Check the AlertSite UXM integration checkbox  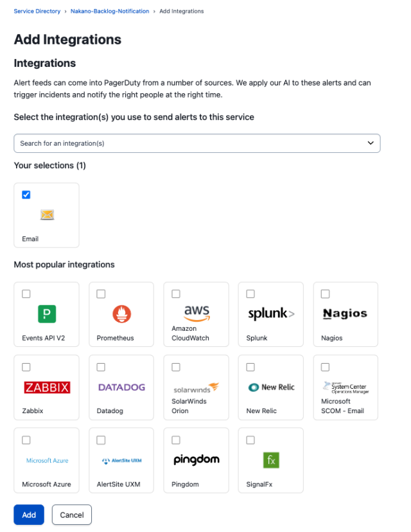pos(101,440)
